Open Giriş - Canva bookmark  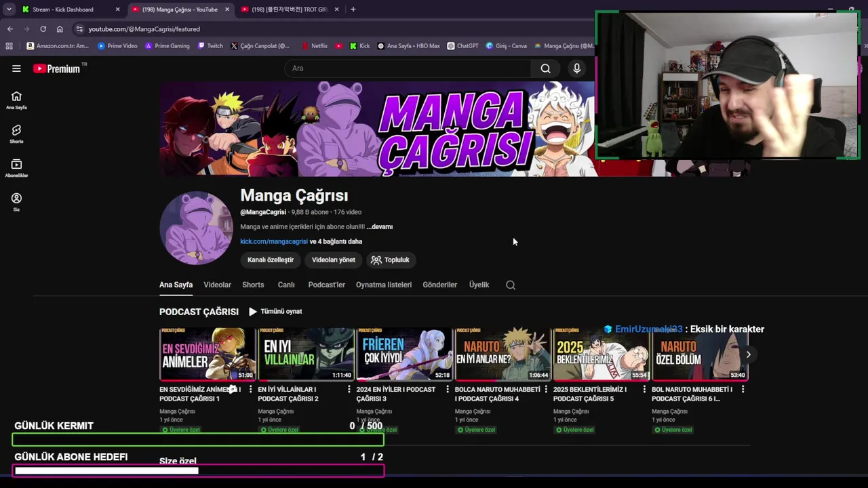[506, 46]
